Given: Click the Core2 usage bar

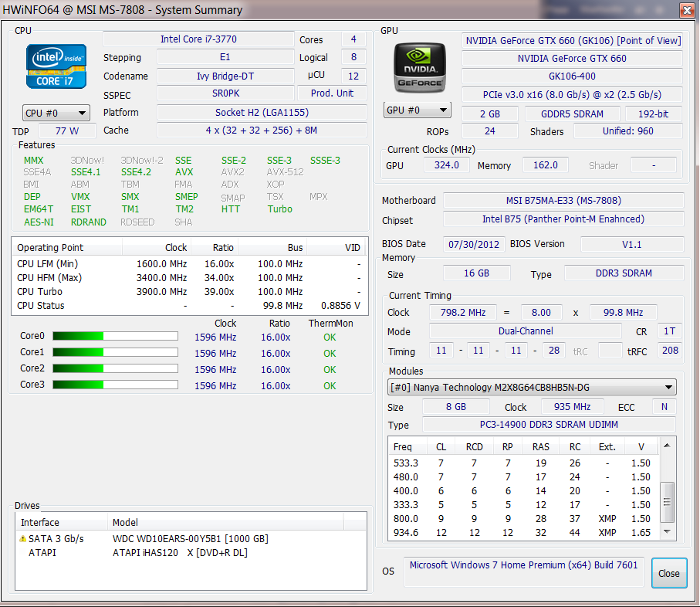Looking at the screenshot, I should click(x=115, y=368).
